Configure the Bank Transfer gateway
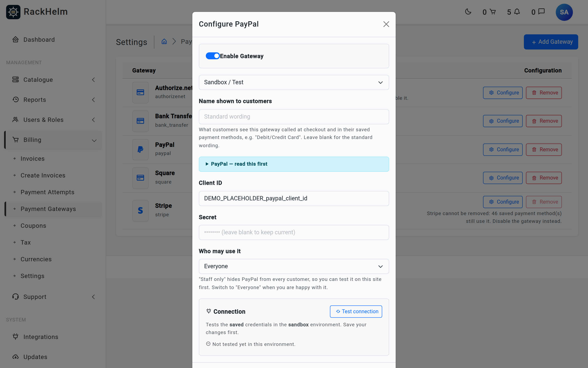The width and height of the screenshot is (588, 368). 502,121
